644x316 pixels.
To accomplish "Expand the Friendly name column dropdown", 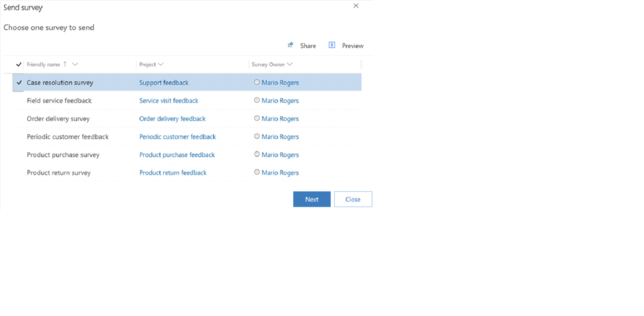I will (75, 64).
